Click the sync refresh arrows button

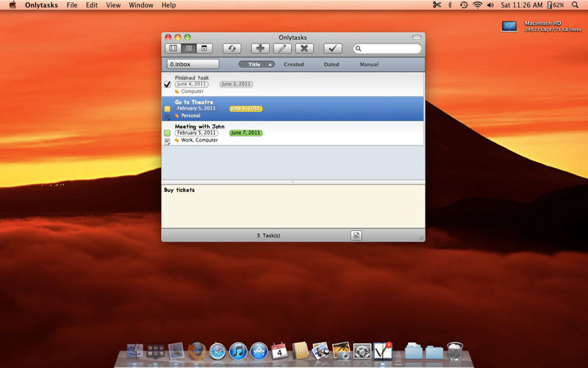232,49
